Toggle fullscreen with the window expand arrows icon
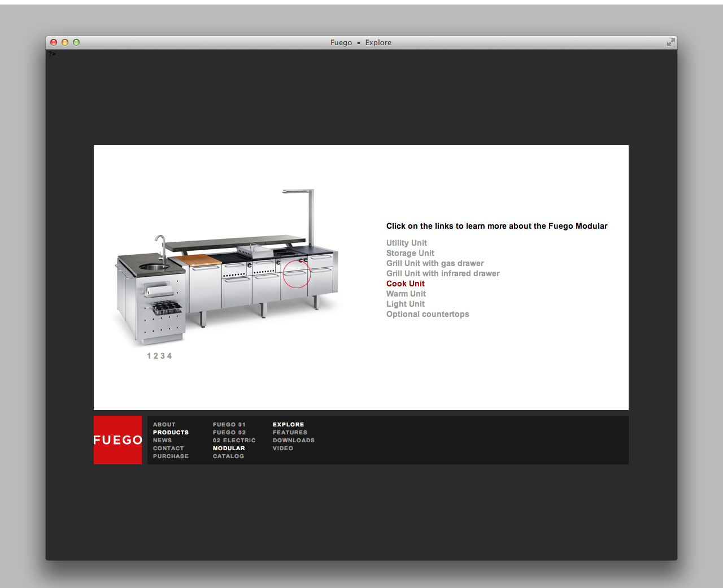The image size is (723, 588). point(670,42)
